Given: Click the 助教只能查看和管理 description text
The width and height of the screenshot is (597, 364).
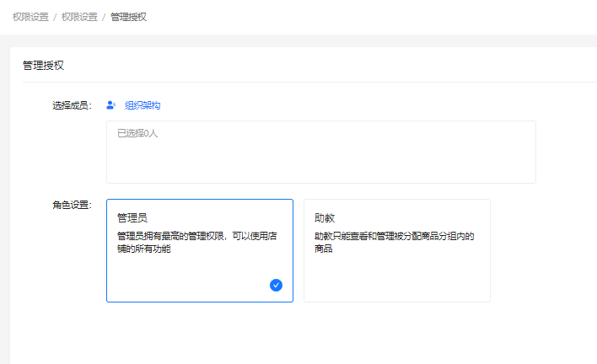Looking at the screenshot, I should tap(394, 243).
